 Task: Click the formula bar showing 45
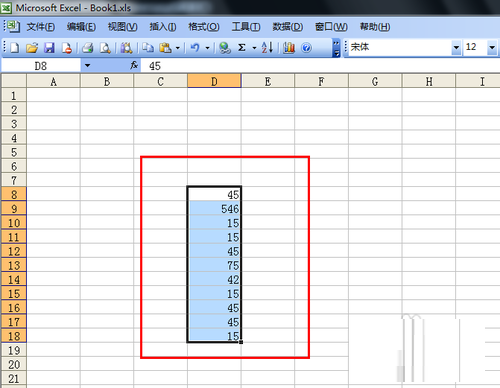(x=320, y=66)
